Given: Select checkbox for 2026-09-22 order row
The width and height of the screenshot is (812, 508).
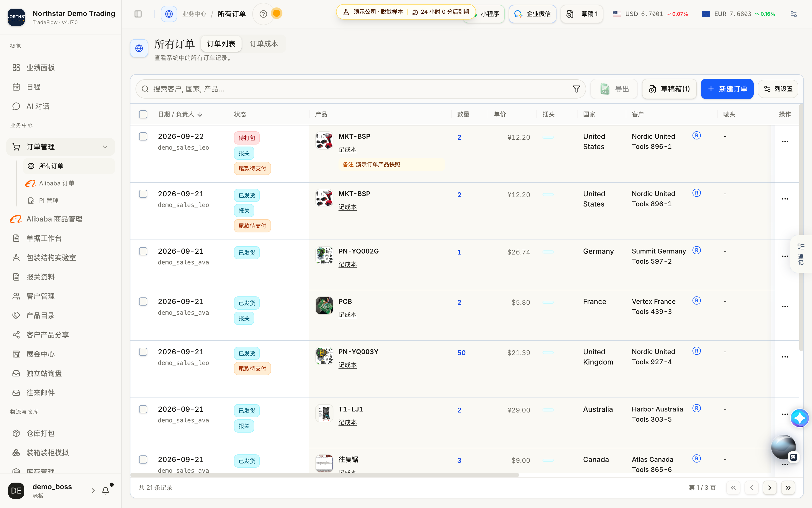Looking at the screenshot, I should click(x=143, y=136).
